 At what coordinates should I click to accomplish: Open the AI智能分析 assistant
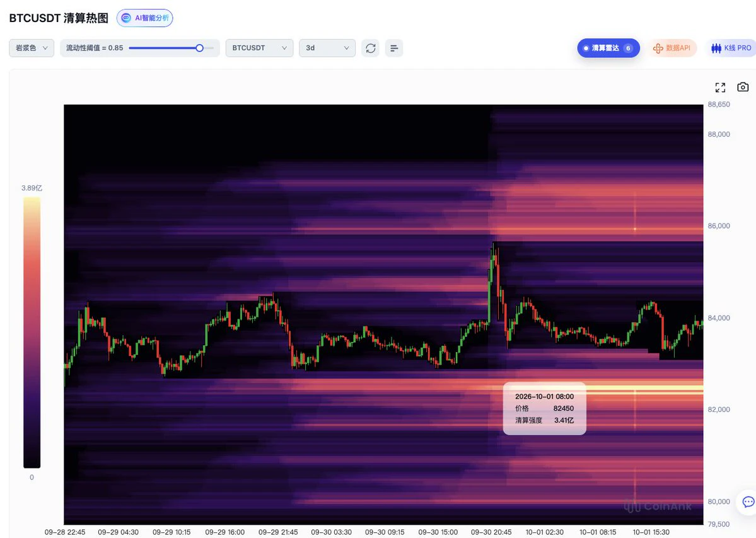pos(144,18)
